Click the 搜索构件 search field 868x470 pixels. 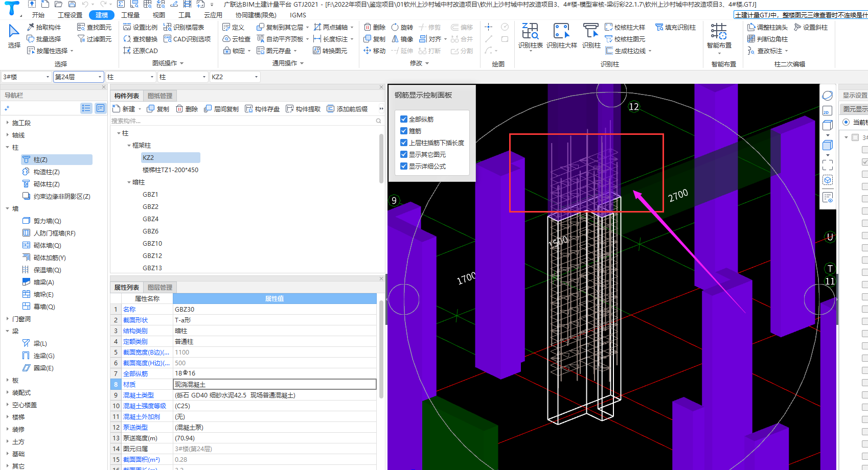pos(246,121)
